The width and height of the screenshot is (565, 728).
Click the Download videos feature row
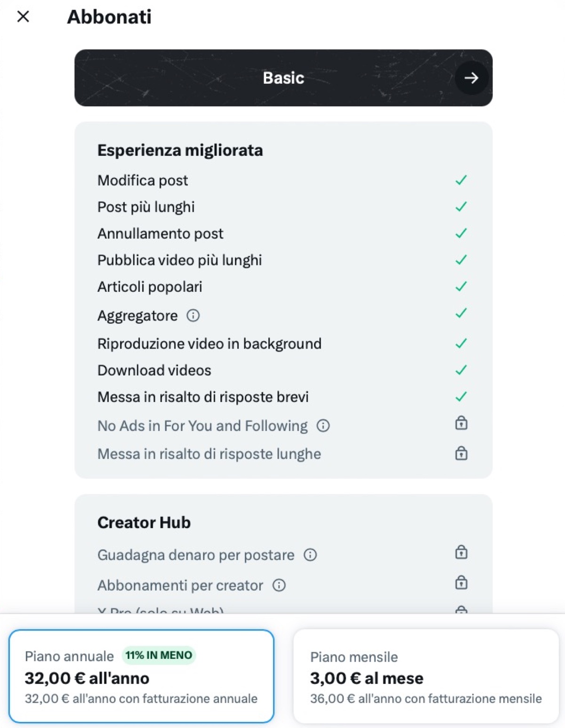154,371
